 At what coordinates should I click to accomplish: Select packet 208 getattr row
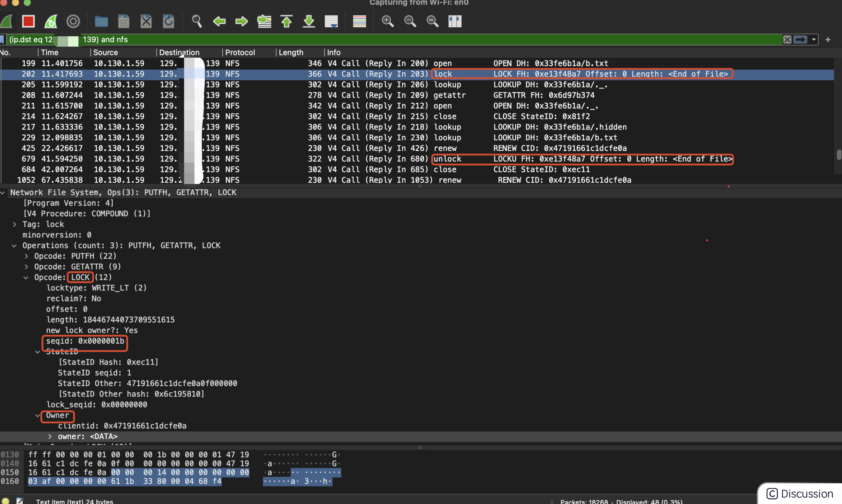pos(417,95)
